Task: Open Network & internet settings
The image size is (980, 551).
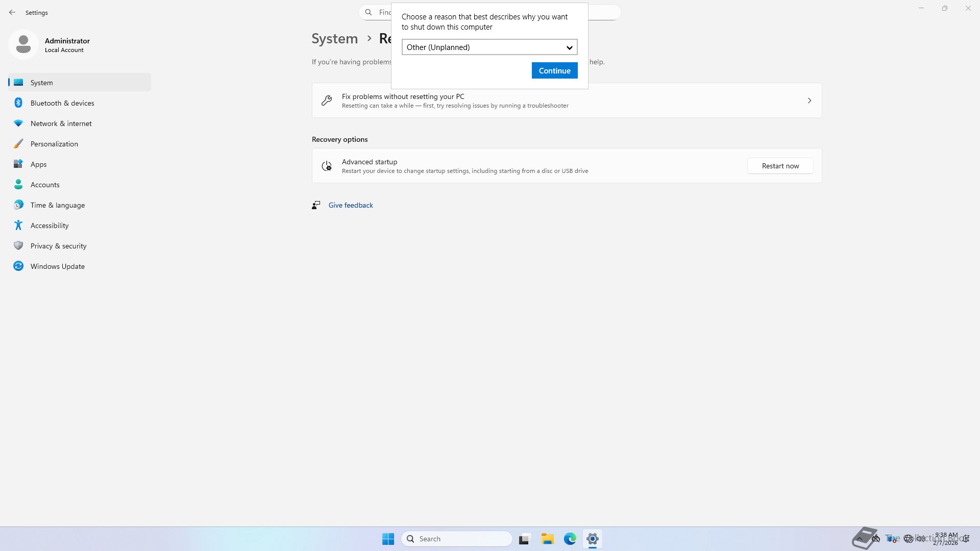Action: (61, 123)
